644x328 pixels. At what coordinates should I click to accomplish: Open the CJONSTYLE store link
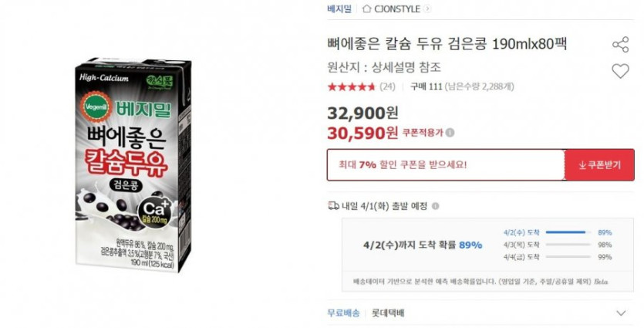click(397, 8)
